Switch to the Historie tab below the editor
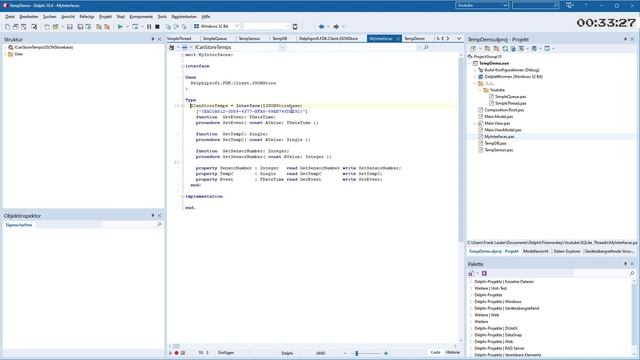The image size is (640, 360). pyautogui.click(x=453, y=352)
